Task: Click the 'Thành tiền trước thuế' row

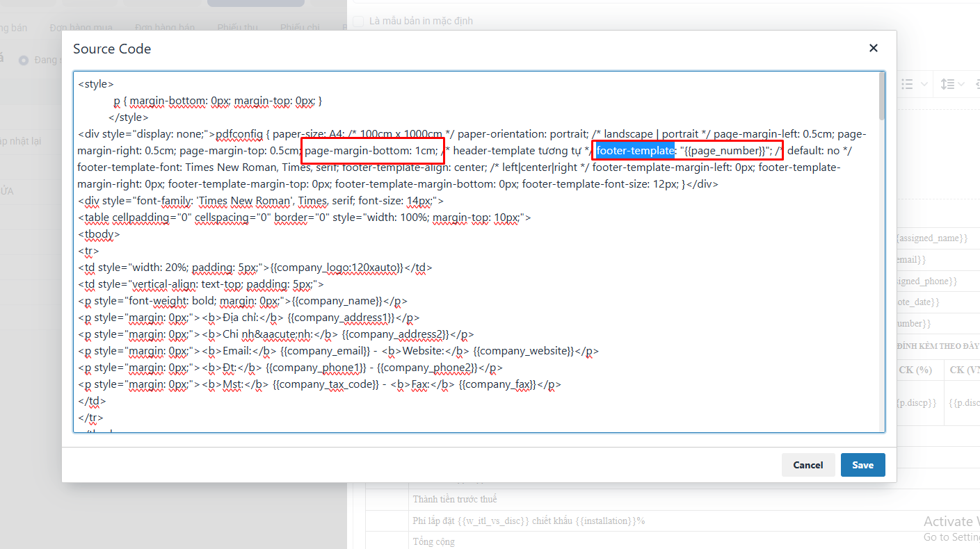Action: pos(455,499)
